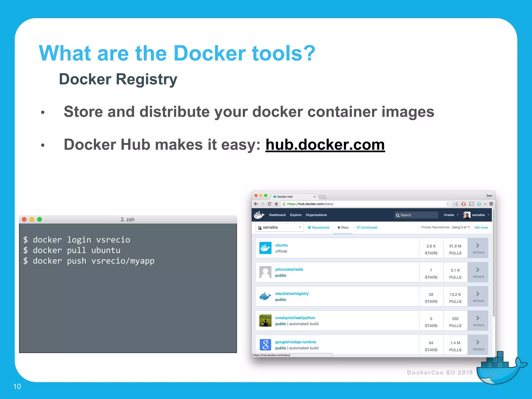Click the samalba profile avatar in navbar
The image size is (532, 399).
(467, 215)
